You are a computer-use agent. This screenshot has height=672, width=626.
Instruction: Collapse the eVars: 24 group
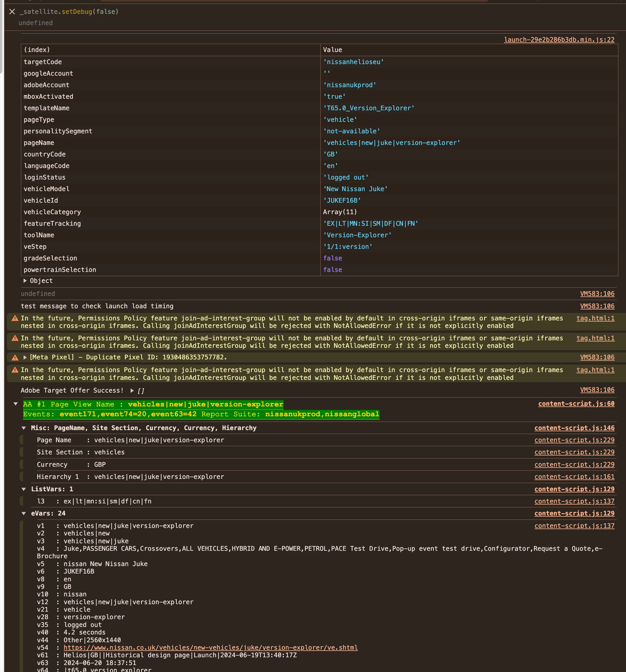24,514
